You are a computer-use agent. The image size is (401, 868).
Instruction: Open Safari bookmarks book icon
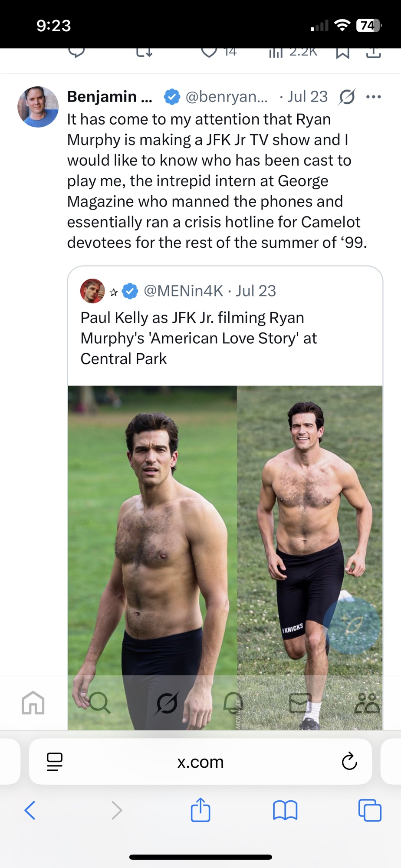285,810
